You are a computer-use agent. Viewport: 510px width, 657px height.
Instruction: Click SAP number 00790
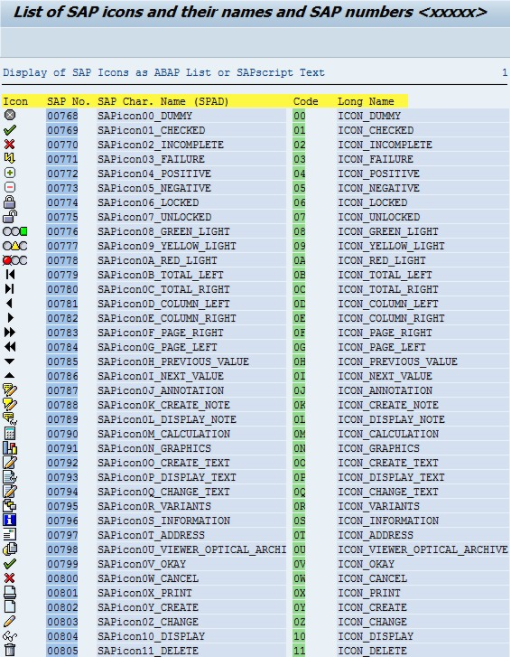[62, 434]
